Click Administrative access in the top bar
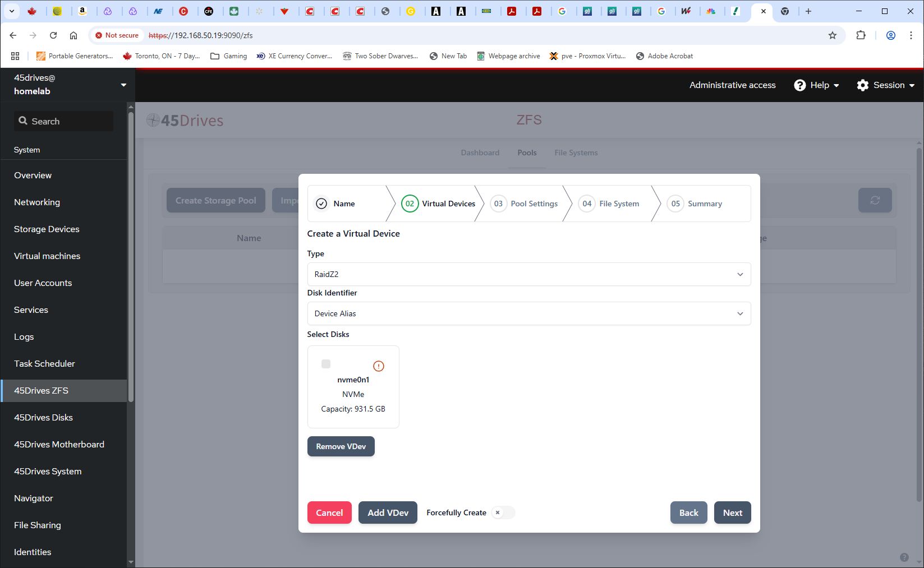 [732, 85]
